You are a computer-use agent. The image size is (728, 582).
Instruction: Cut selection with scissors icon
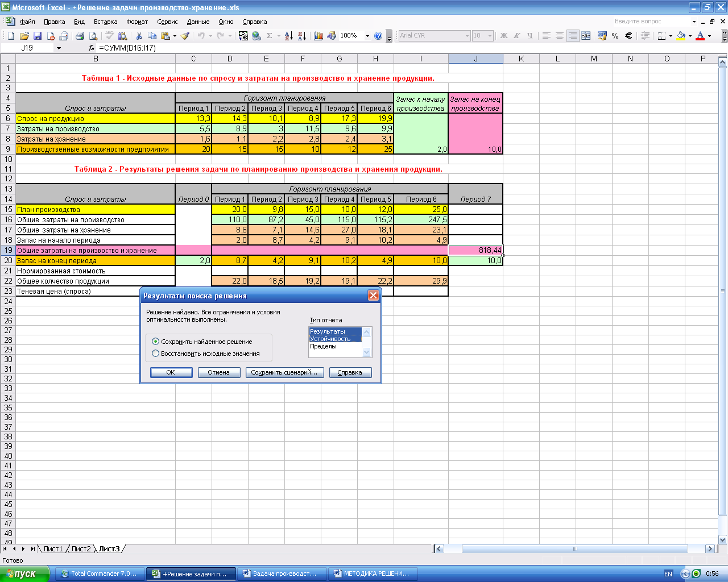click(x=139, y=36)
